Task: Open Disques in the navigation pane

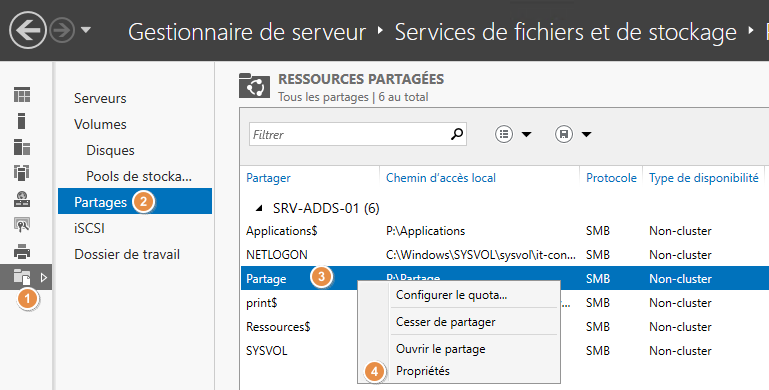Action: tap(110, 150)
